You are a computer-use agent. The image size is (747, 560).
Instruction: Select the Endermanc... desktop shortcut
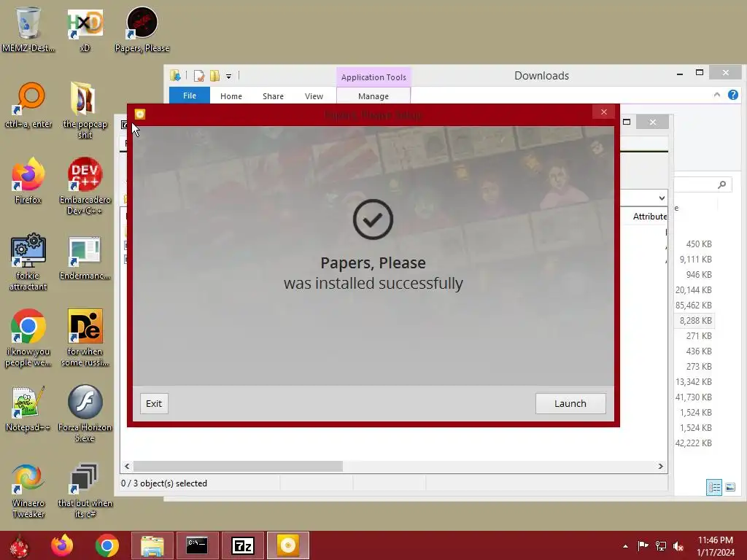pyautogui.click(x=85, y=257)
